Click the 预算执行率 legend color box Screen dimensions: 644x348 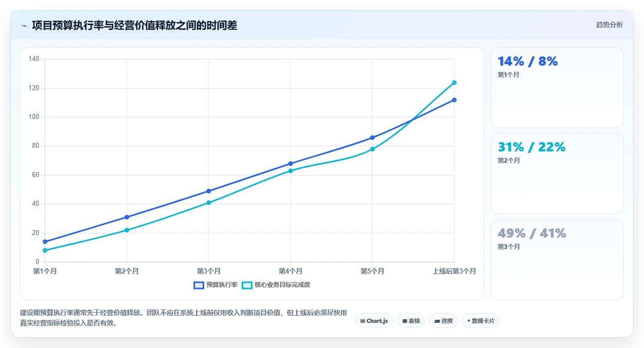click(199, 285)
